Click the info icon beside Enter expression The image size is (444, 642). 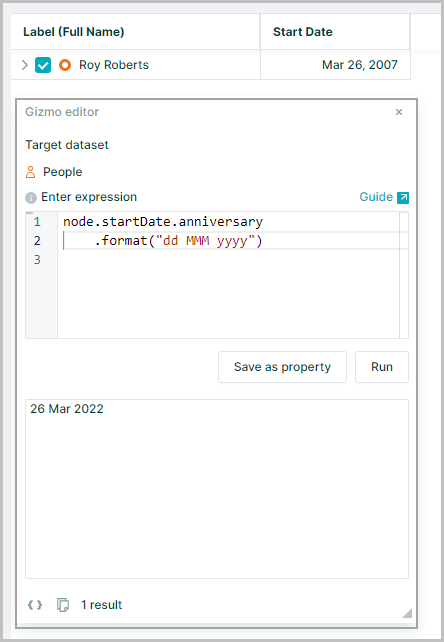pyautogui.click(x=31, y=198)
